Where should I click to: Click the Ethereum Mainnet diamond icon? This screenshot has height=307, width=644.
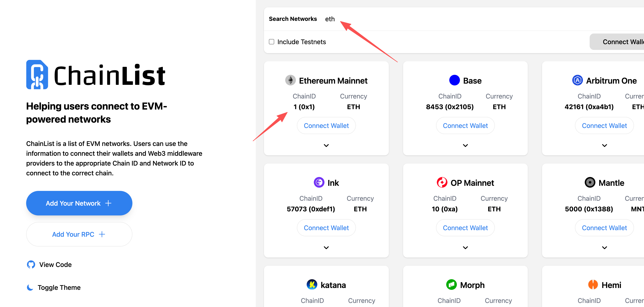(x=290, y=81)
